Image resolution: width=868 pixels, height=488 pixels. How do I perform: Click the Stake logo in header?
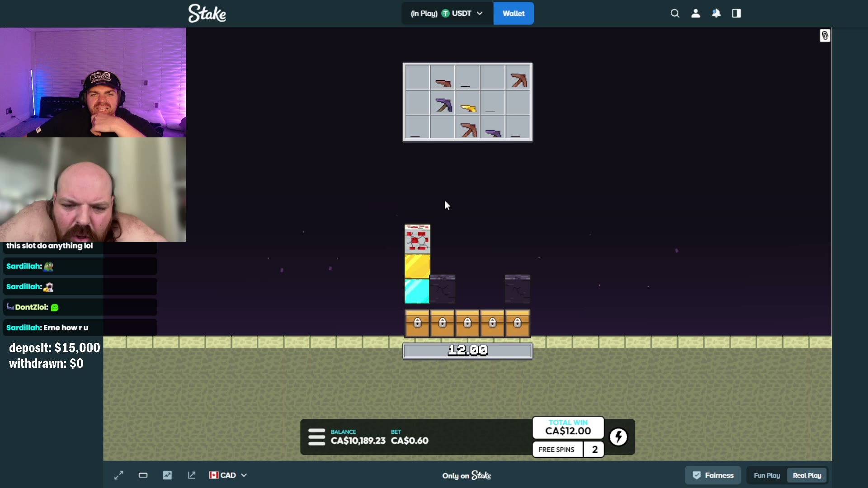207,14
